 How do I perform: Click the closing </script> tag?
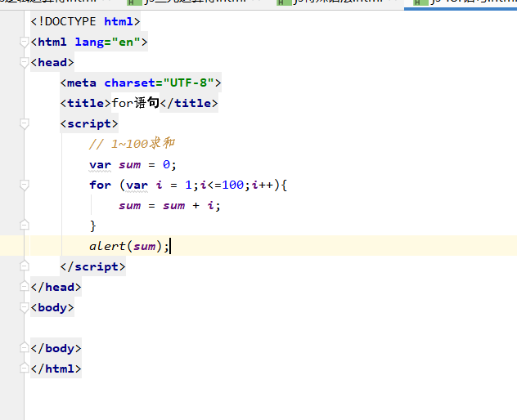click(x=92, y=266)
